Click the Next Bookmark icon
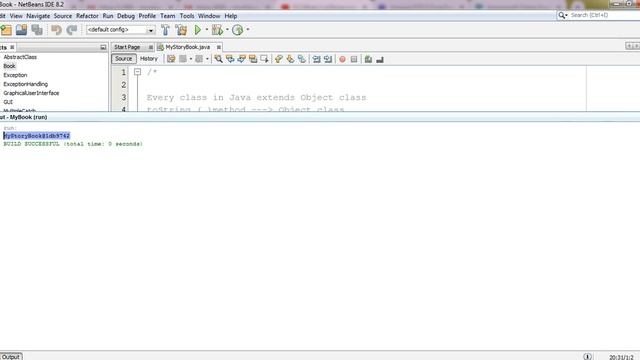Screen dimensions: 640x360 click(x=290, y=59)
